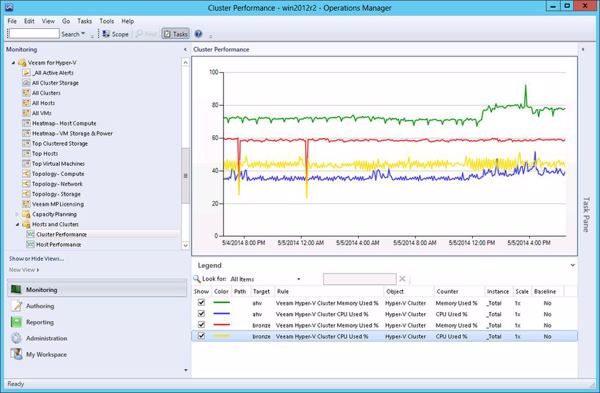600x393 pixels.
Task: Click the legend filter text box
Action: (x=359, y=279)
